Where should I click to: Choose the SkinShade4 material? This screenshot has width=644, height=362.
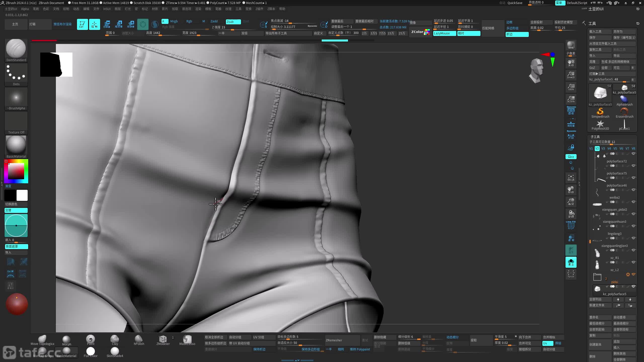click(x=115, y=352)
